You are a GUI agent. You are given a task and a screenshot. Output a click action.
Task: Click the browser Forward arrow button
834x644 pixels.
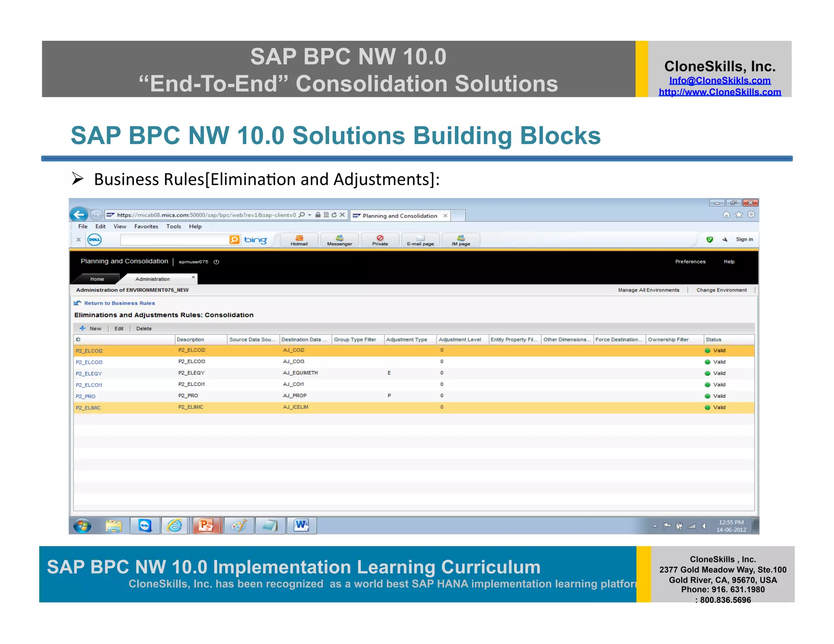coord(96,215)
